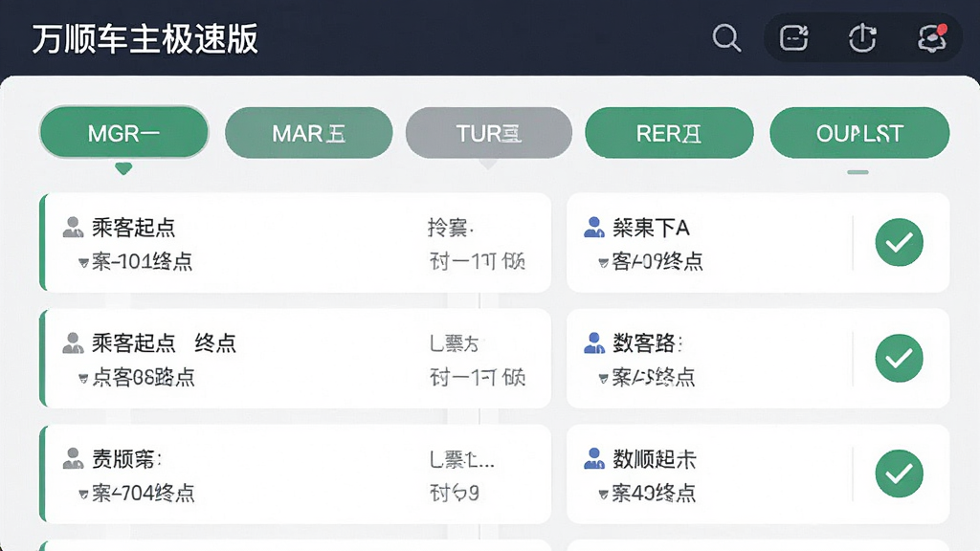
Task: Open the search magnifier icon
Action: coord(726,38)
